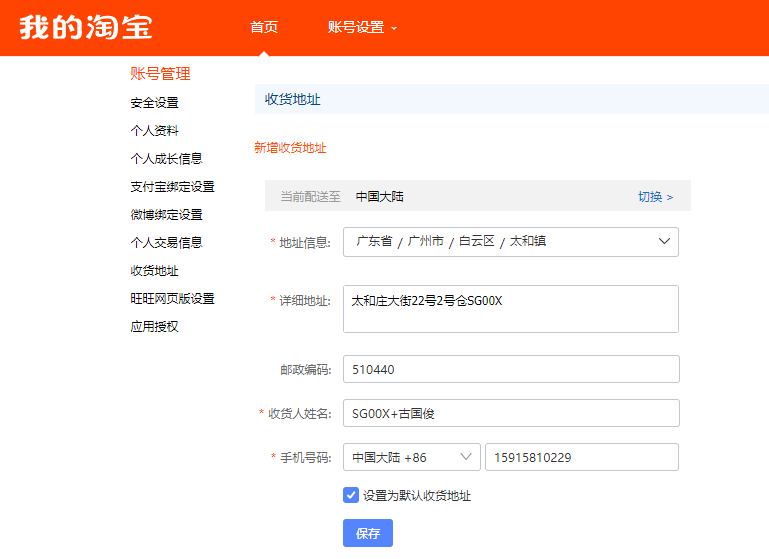Click the 收货地址 section header text
This screenshot has width=769, height=559.
click(x=292, y=99)
